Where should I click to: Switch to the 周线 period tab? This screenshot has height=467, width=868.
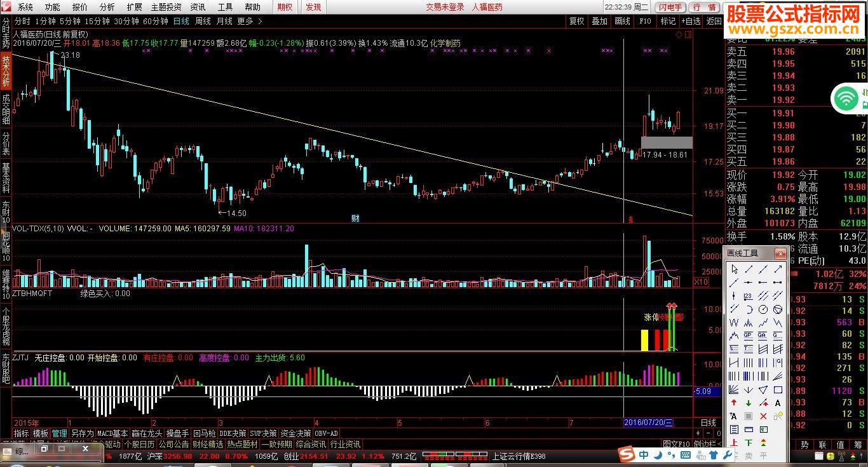pos(203,21)
